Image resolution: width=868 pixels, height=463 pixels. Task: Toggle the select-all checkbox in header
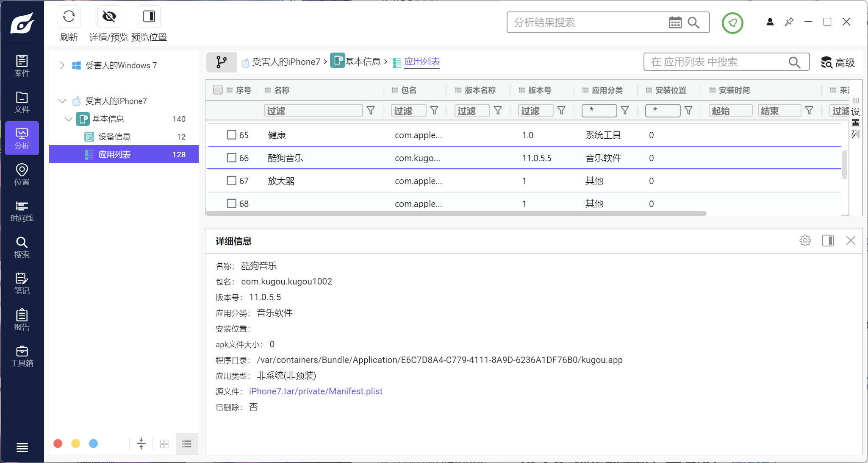[218, 90]
